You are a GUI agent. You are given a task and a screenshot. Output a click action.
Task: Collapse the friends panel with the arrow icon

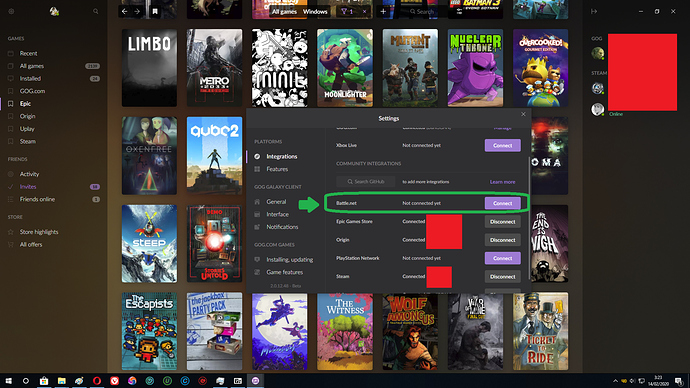point(594,11)
